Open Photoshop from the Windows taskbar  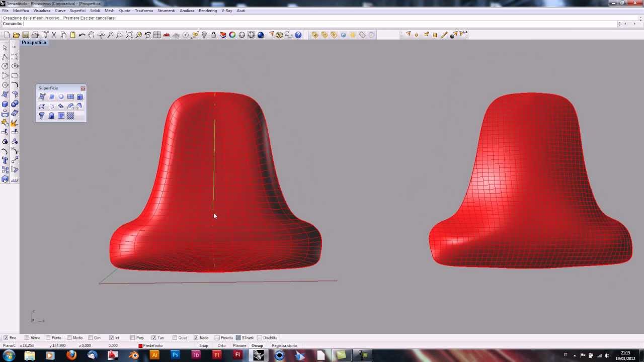coord(175,355)
